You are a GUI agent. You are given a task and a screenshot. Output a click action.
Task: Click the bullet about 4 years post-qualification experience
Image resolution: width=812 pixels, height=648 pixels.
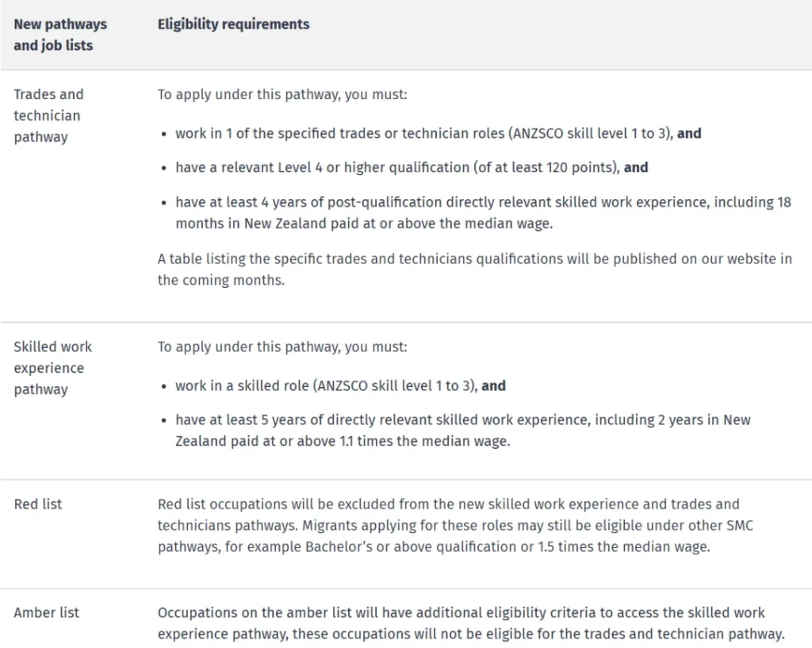coord(483,213)
